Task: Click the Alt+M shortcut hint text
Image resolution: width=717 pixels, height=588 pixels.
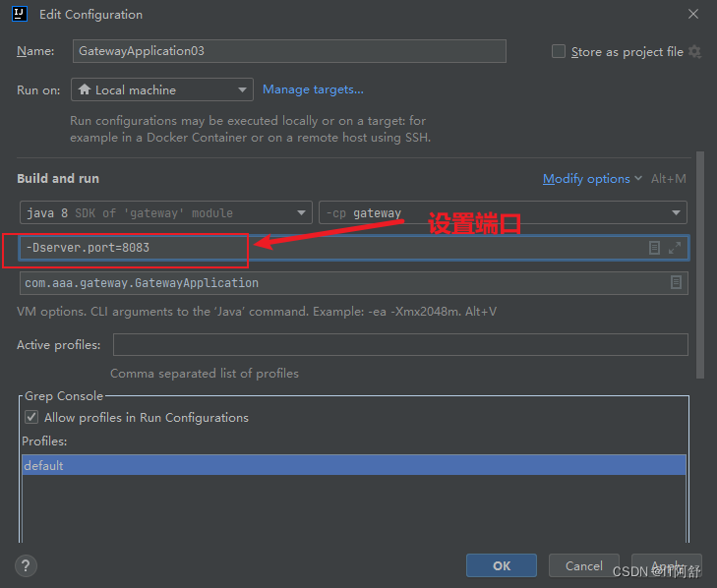Action: pyautogui.click(x=669, y=179)
